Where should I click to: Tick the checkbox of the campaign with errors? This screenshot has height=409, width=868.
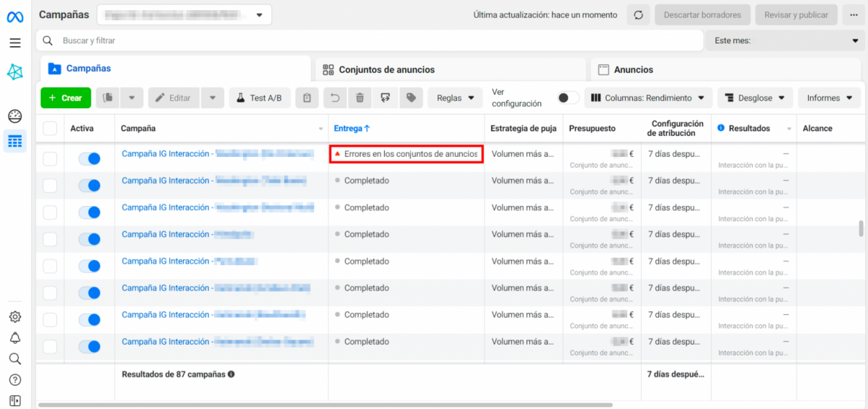coord(50,158)
